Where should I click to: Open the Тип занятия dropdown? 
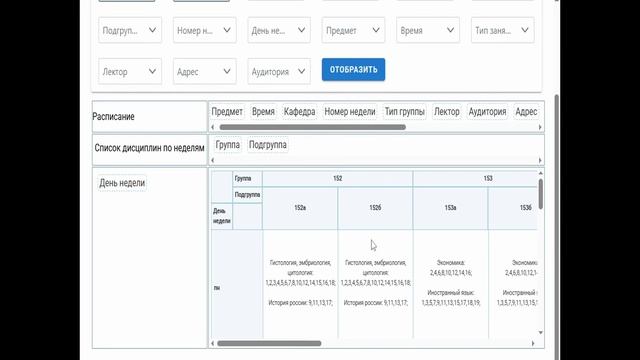point(502,30)
